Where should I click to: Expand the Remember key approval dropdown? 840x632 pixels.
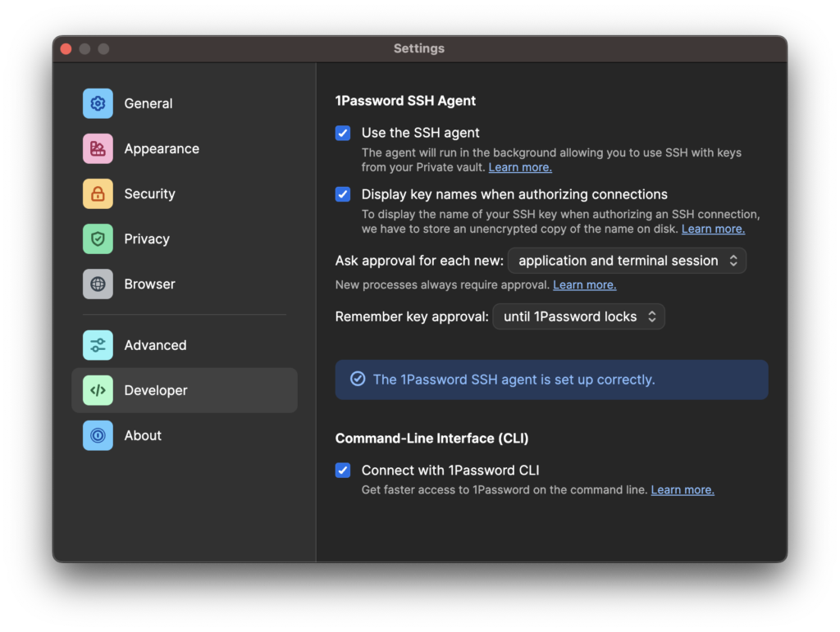pyautogui.click(x=578, y=316)
